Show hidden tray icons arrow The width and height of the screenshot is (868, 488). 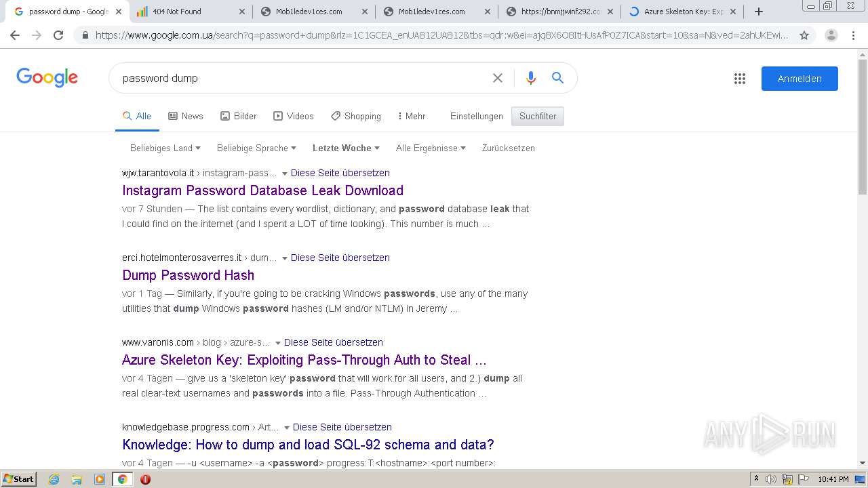[x=756, y=479]
